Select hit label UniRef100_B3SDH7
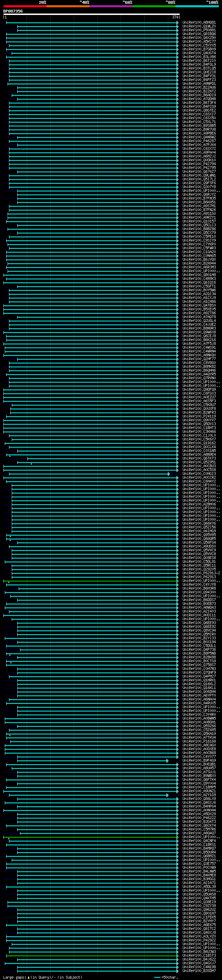The height and width of the screenshot is (980, 222). click(199, 971)
